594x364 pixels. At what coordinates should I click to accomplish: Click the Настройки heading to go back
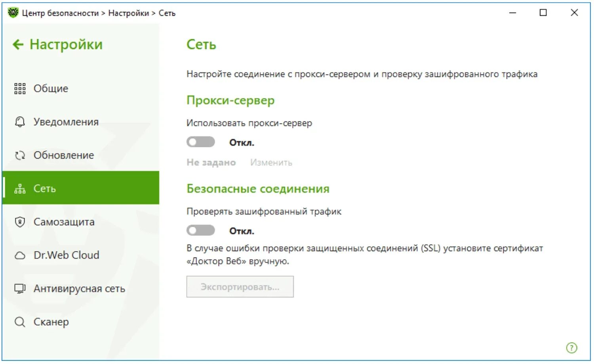point(66,44)
